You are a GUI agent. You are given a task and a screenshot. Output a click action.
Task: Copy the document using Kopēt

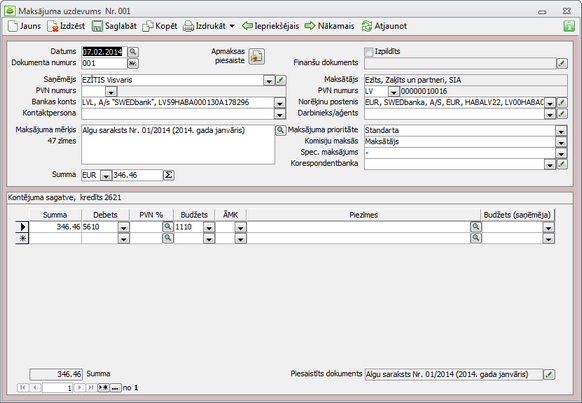click(160, 26)
